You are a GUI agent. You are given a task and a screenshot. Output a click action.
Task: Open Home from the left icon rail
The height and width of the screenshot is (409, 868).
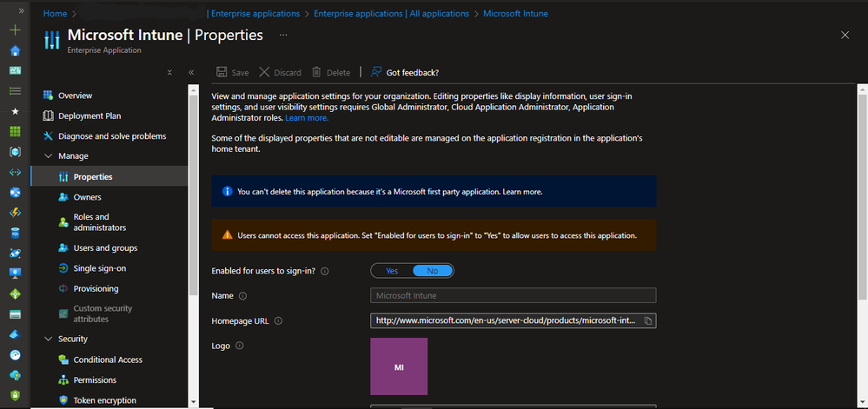pos(15,51)
